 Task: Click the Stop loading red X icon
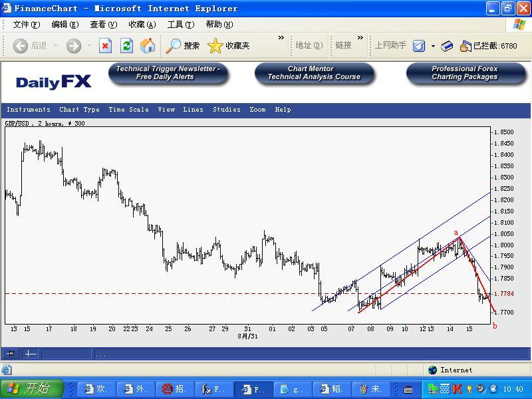tap(105, 46)
